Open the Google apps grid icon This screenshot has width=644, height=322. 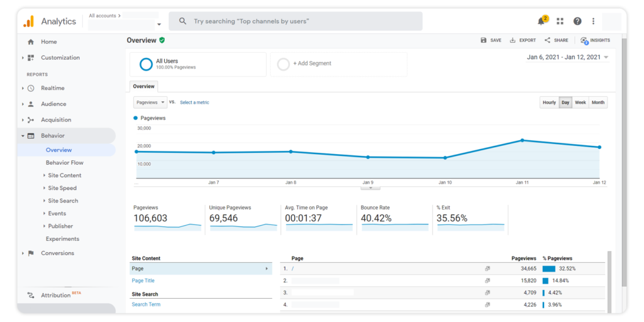pyautogui.click(x=560, y=21)
